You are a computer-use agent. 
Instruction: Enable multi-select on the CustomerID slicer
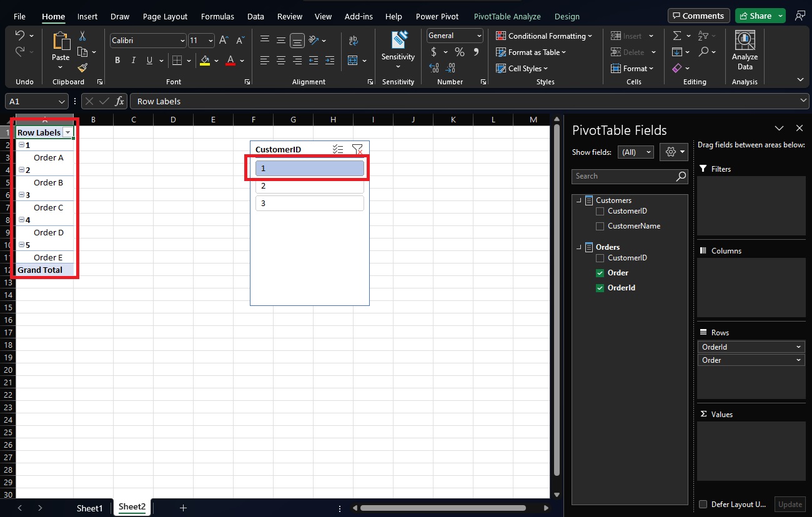click(x=338, y=149)
